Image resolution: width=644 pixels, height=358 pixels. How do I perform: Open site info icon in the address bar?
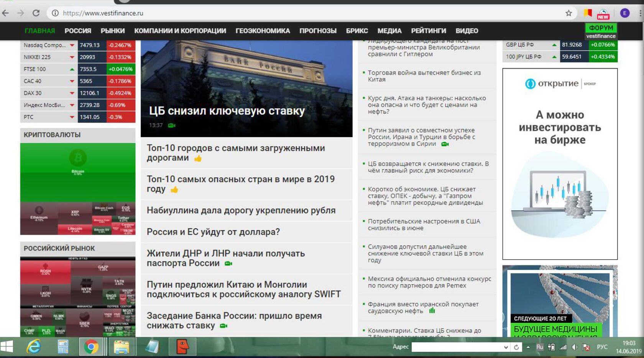[x=55, y=13]
